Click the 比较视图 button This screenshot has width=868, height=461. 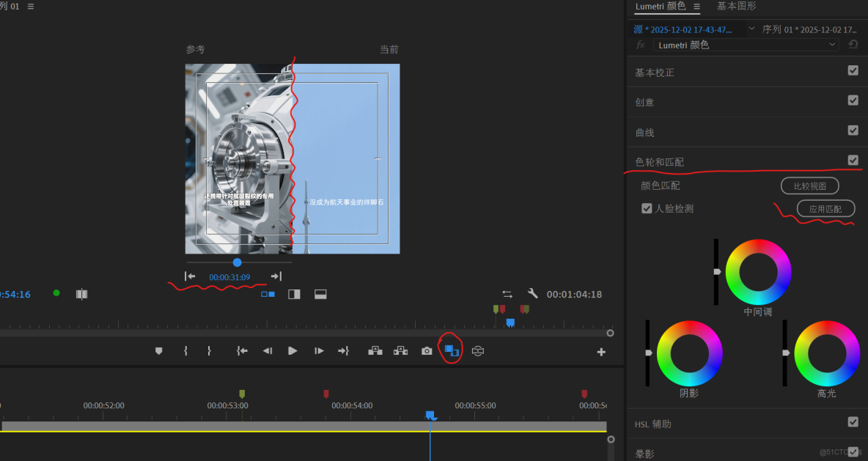[x=809, y=186]
